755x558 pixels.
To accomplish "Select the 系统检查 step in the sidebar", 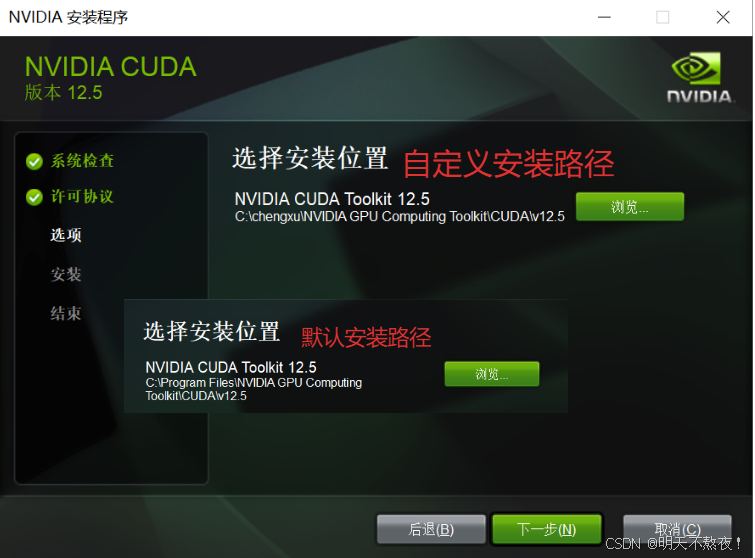I will (x=82, y=161).
